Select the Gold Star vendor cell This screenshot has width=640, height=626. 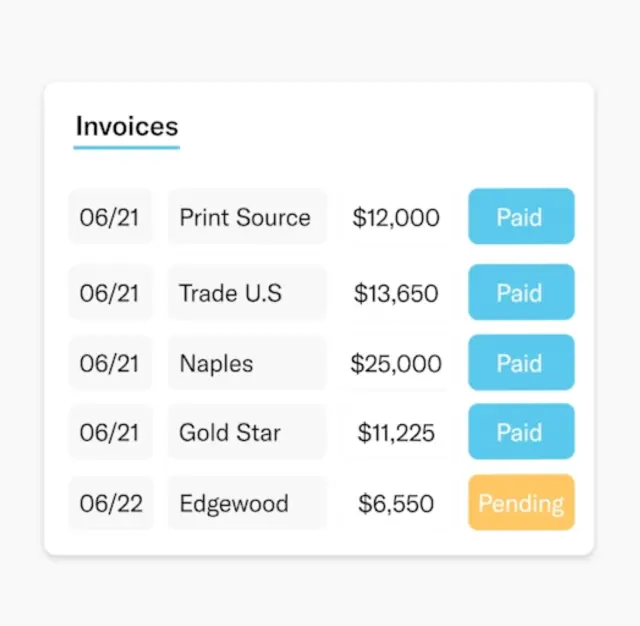coord(247,431)
